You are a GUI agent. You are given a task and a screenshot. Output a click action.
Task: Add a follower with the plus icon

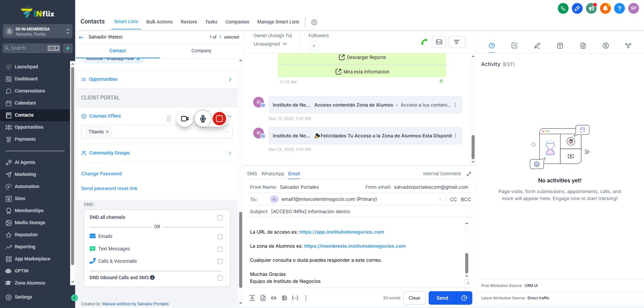(x=314, y=46)
